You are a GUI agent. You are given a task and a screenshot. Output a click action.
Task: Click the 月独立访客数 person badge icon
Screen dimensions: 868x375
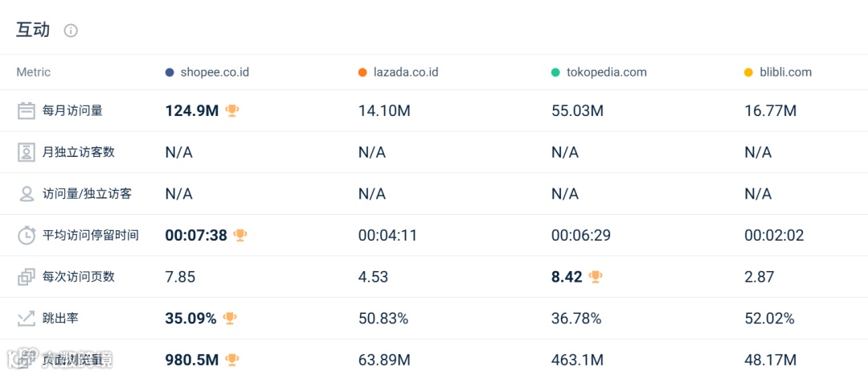(27, 152)
